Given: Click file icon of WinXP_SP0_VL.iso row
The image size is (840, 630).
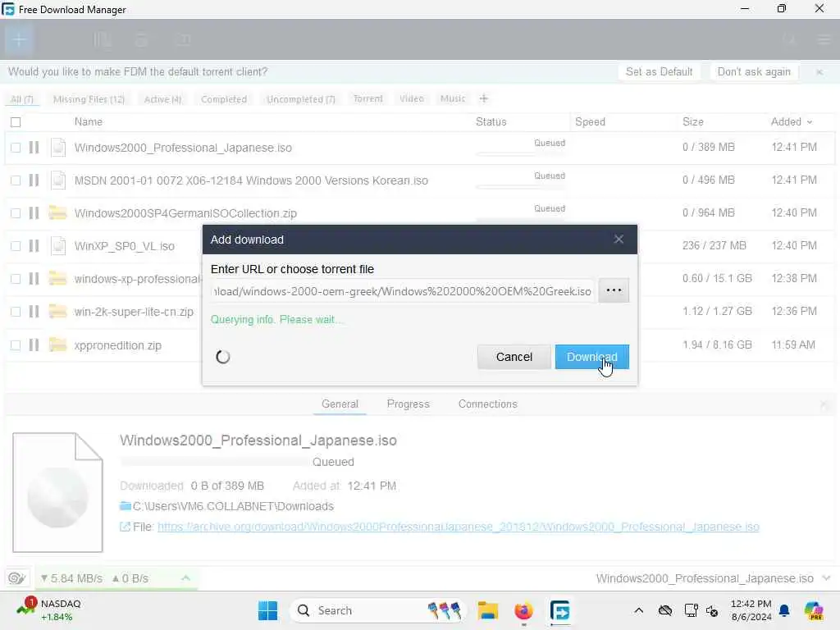Looking at the screenshot, I should tap(58, 245).
